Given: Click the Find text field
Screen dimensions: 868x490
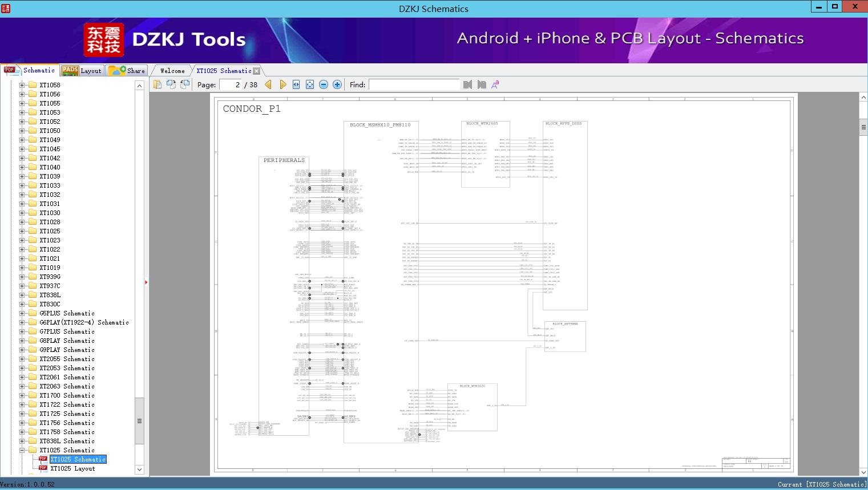Looking at the screenshot, I should 414,84.
